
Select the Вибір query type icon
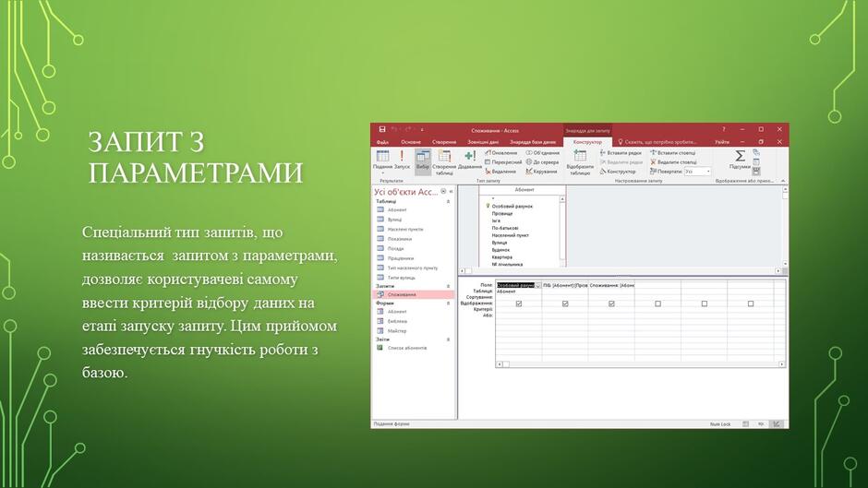coord(423,161)
